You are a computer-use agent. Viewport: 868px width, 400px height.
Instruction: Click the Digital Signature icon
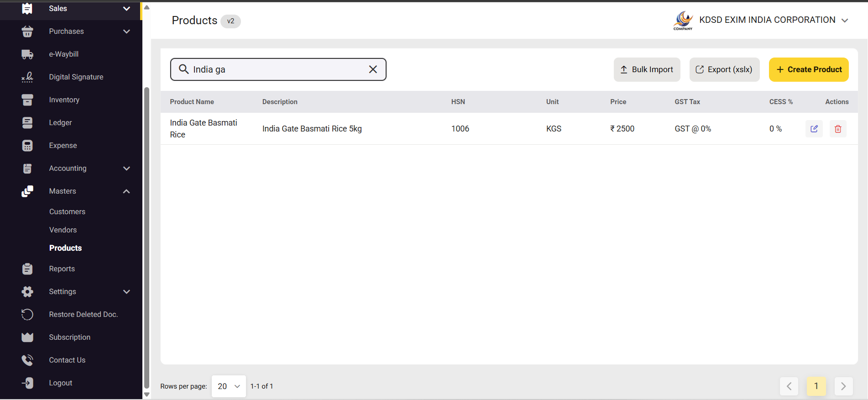[x=27, y=77]
